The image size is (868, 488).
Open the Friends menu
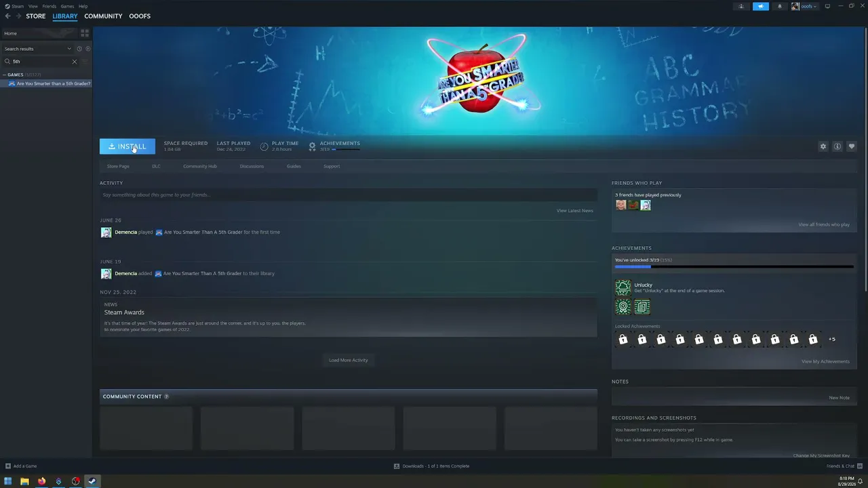point(49,6)
